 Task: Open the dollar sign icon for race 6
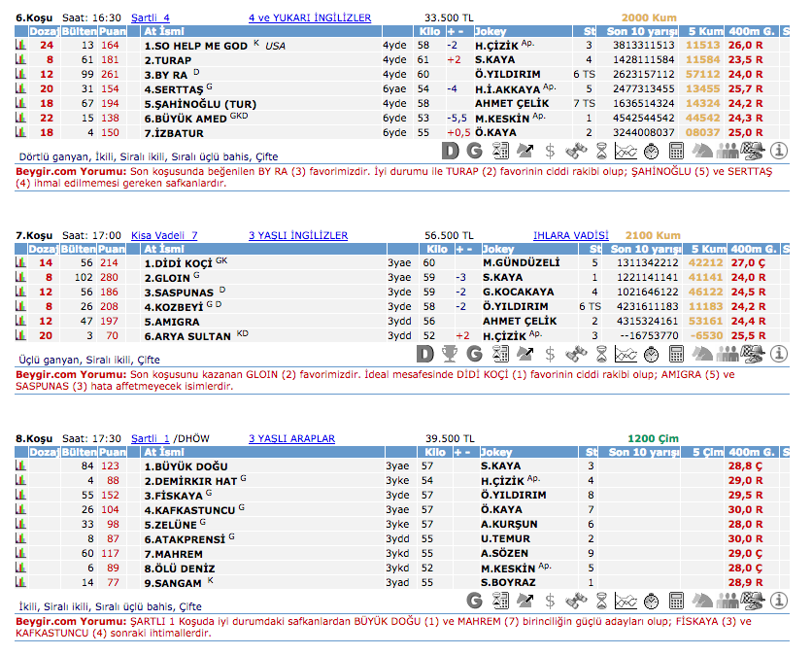(550, 150)
